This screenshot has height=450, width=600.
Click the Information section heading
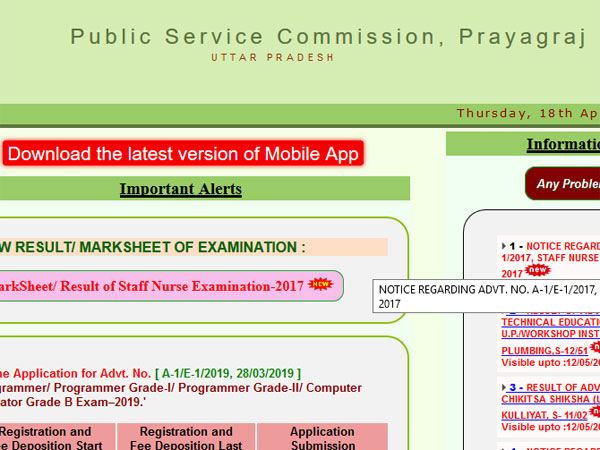point(562,145)
